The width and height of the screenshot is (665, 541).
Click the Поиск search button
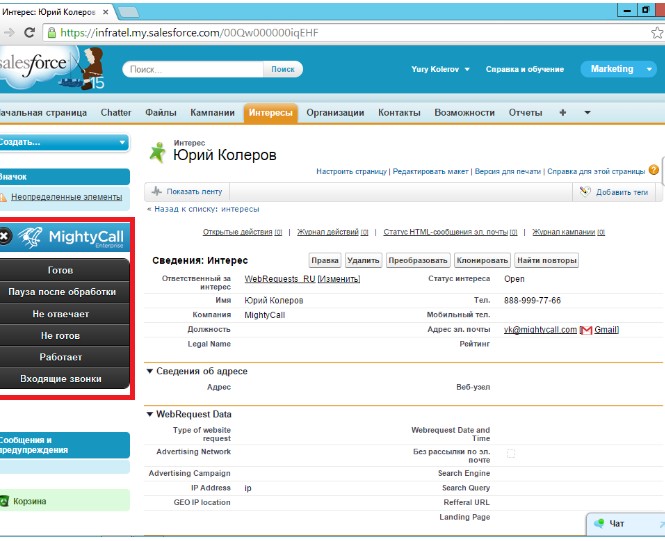tap(283, 69)
